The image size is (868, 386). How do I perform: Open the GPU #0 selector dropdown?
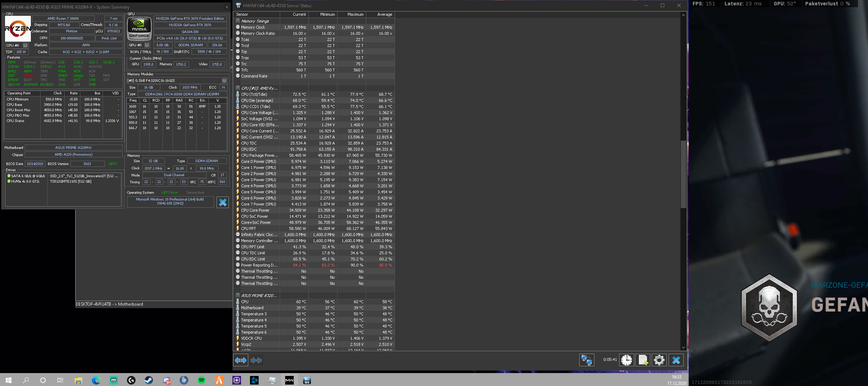point(147,45)
